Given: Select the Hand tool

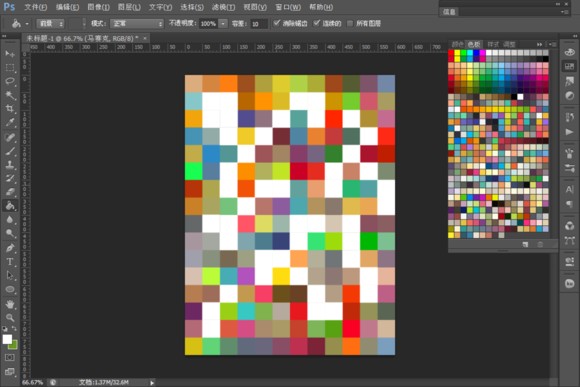Looking at the screenshot, I should (10, 304).
